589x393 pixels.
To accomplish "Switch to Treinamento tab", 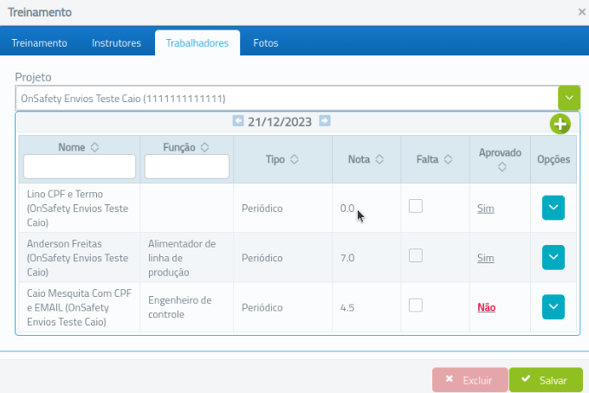I will click(39, 43).
